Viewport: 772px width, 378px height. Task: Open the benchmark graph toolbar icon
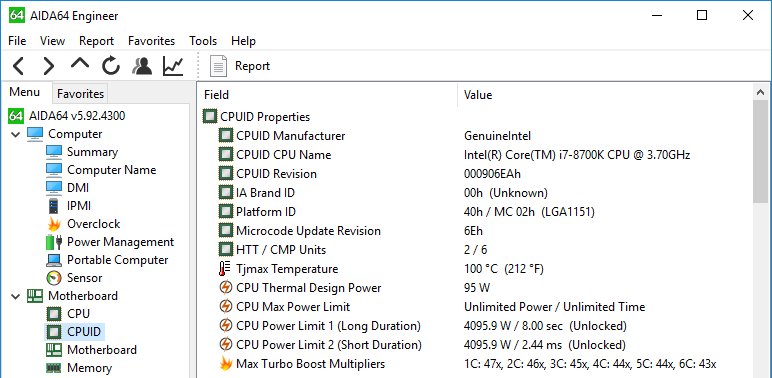(x=173, y=65)
